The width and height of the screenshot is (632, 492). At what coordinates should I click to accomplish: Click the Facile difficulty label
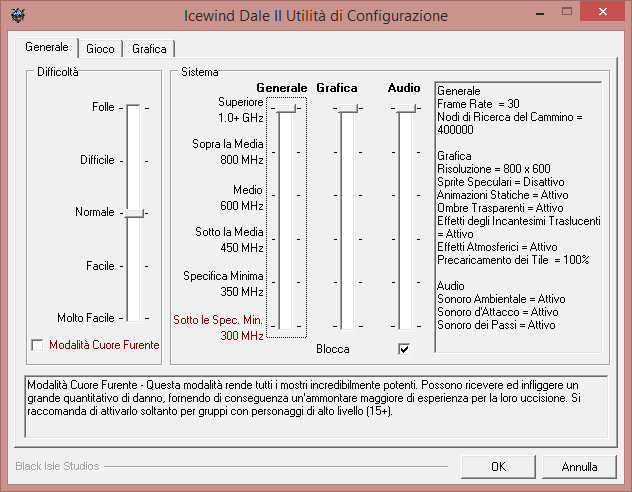click(100, 266)
